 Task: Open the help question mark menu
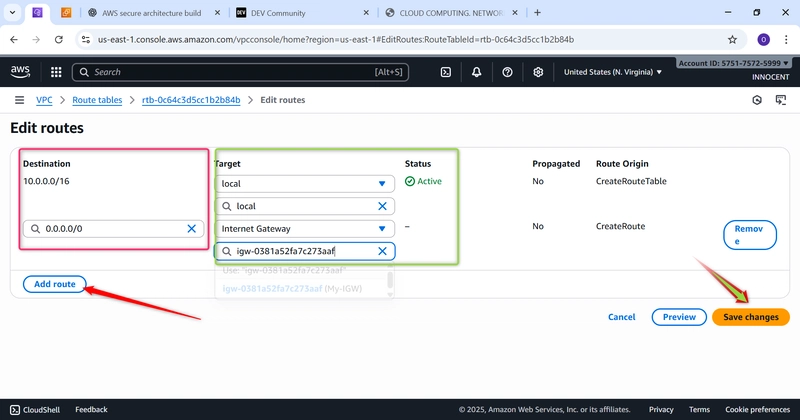point(507,72)
